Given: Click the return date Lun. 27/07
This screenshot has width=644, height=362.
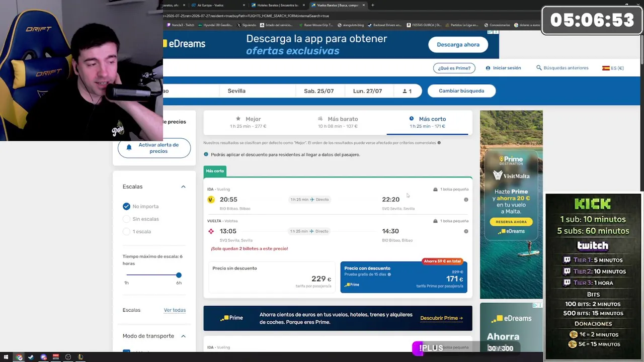Looking at the screenshot, I should pos(367,91).
